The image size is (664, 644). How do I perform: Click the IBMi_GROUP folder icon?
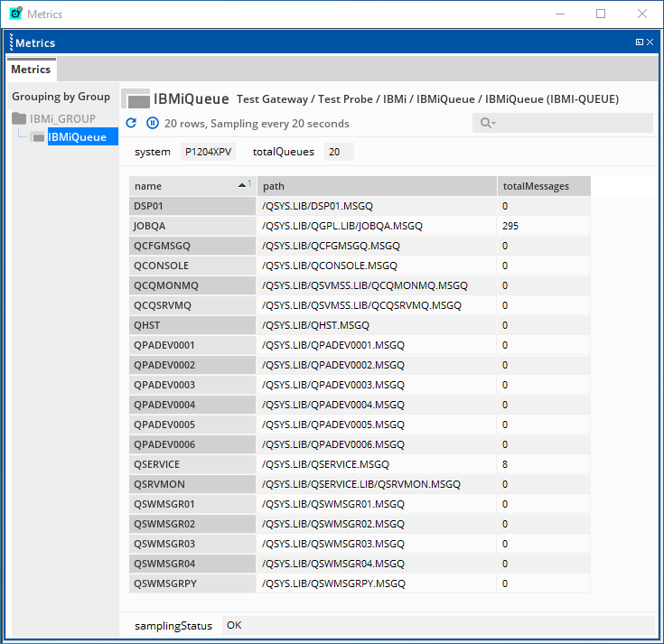[19, 118]
